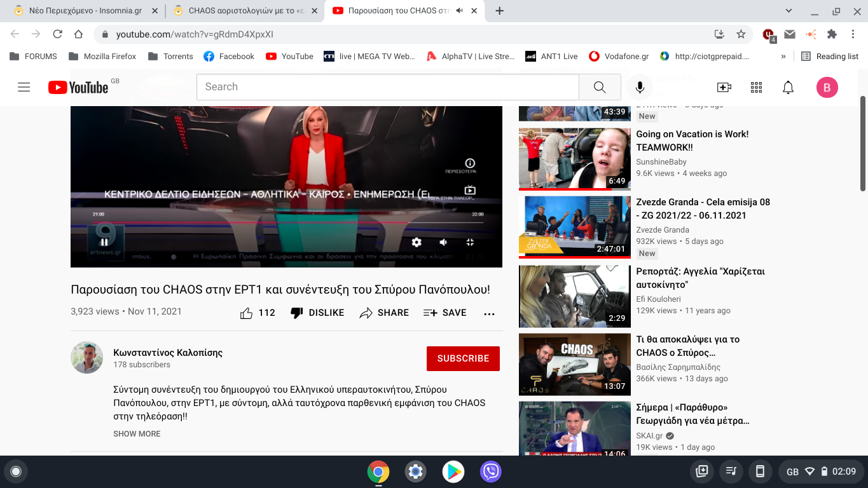Mute the YouTube tab via speaker icon
Viewport: 868px width, 488px height.
click(x=460, y=11)
